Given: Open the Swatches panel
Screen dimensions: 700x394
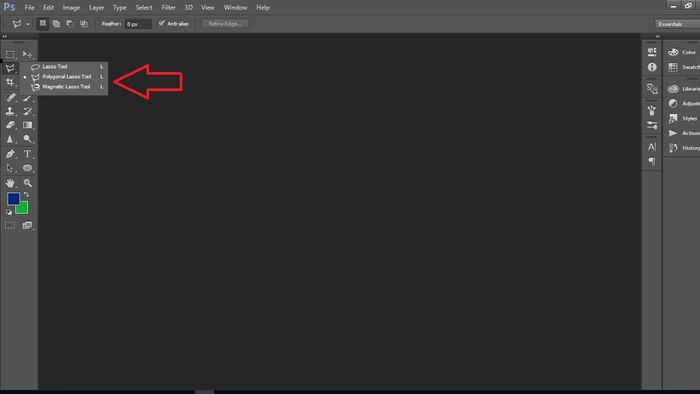Looking at the screenshot, I should [x=683, y=67].
